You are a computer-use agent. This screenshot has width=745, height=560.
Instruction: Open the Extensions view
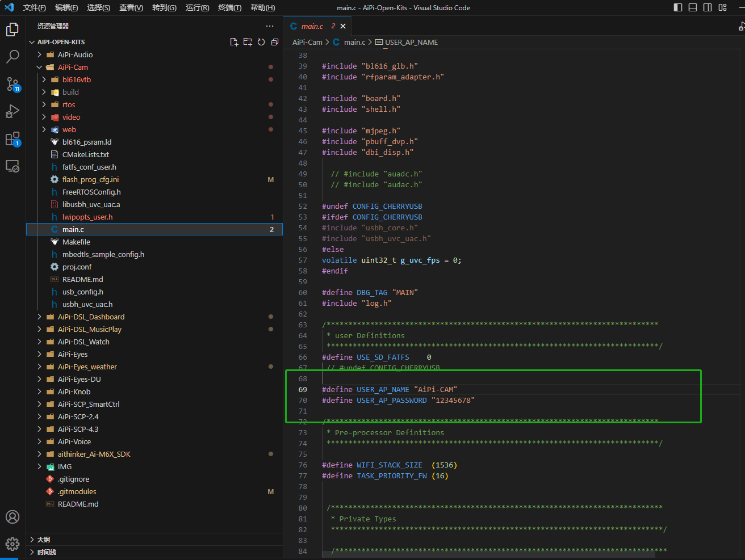(x=12, y=139)
